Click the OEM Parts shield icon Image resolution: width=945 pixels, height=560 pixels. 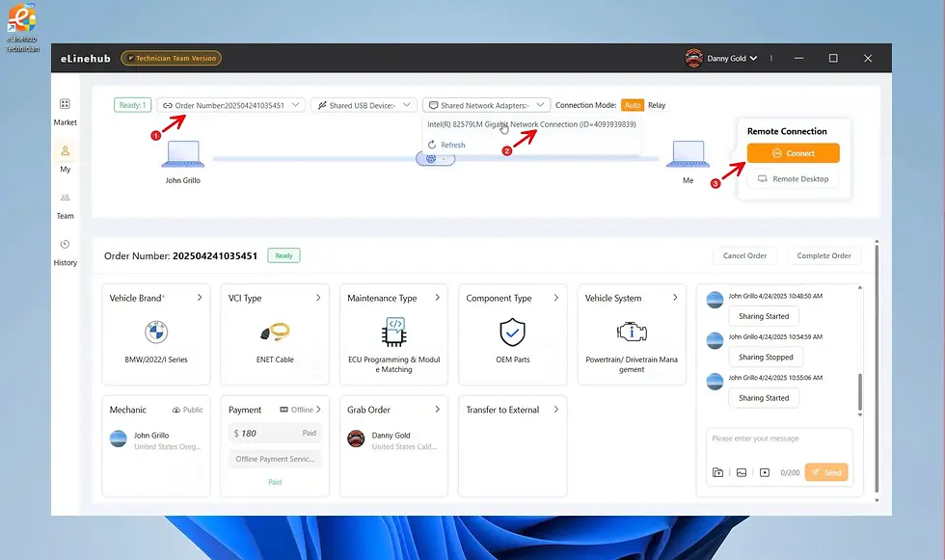click(512, 332)
